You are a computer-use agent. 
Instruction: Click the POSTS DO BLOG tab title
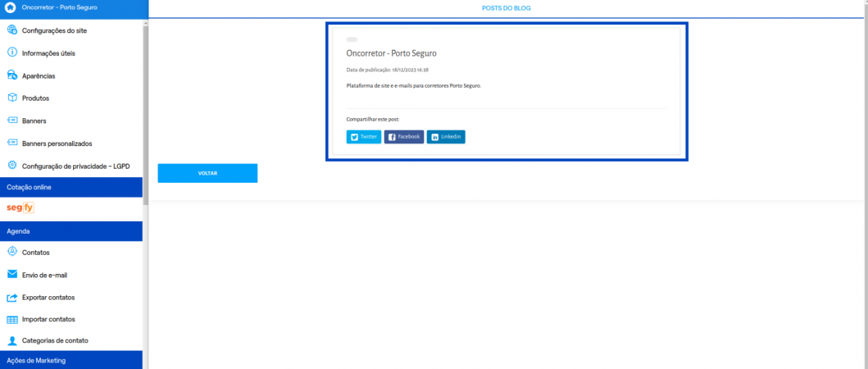click(507, 8)
